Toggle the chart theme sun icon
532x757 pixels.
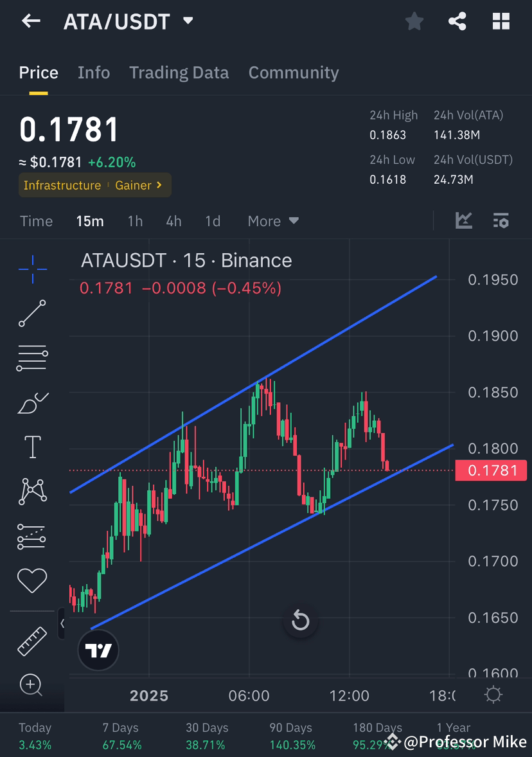492,695
